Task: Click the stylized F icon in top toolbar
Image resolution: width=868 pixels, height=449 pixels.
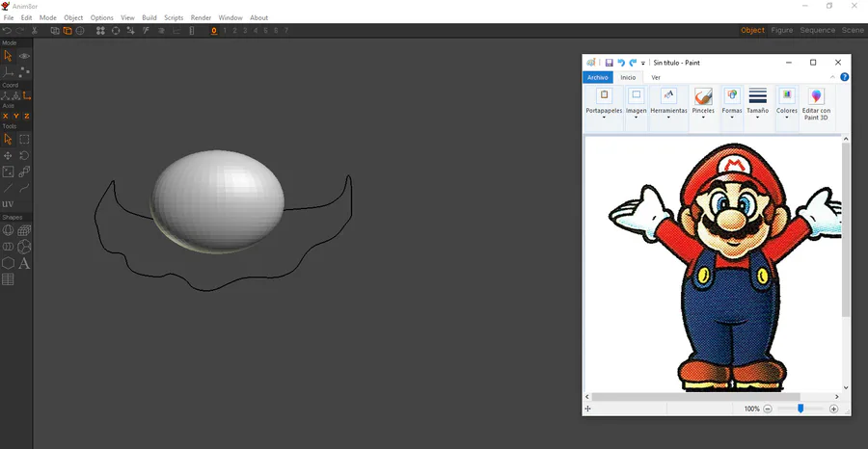Action: coord(147,31)
